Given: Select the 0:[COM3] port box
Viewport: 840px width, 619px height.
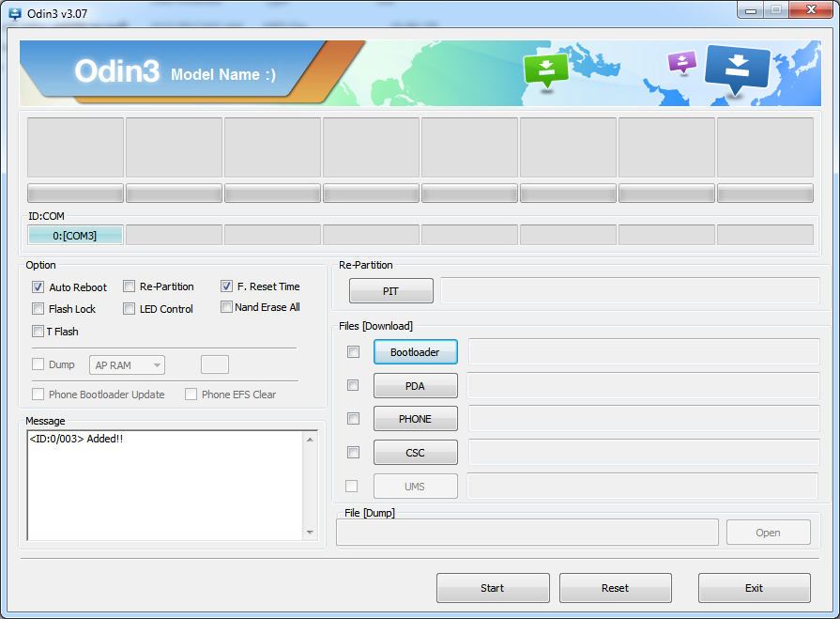Looking at the screenshot, I should [75, 235].
